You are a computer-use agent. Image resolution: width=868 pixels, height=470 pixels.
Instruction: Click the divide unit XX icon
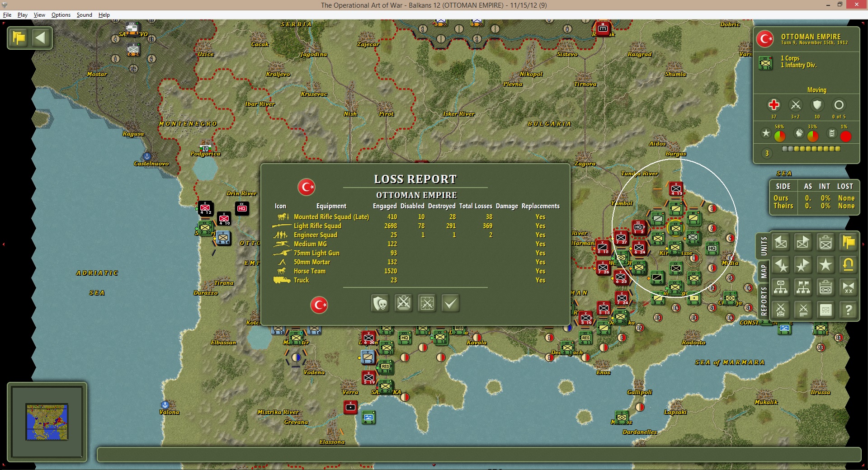click(x=848, y=287)
